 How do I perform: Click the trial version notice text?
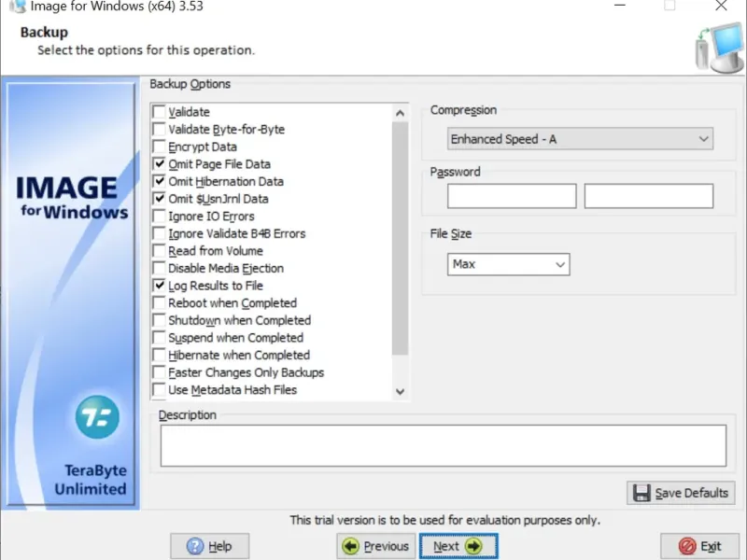[x=445, y=520]
